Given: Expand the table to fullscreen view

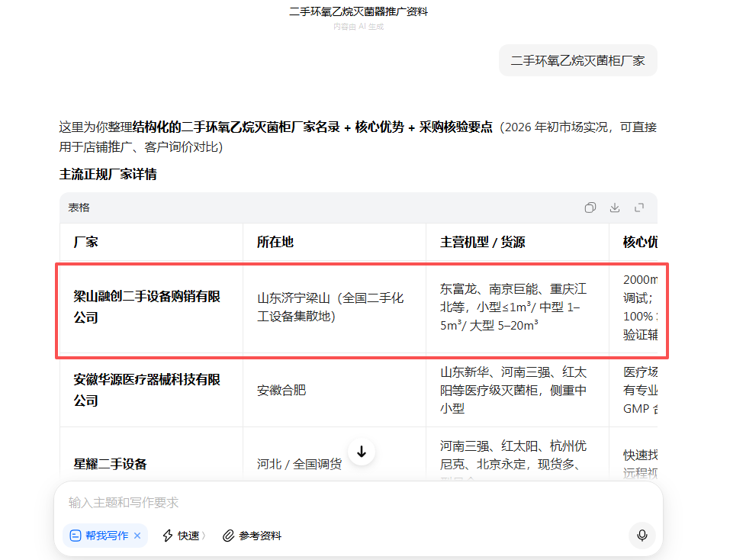Looking at the screenshot, I should pos(639,208).
